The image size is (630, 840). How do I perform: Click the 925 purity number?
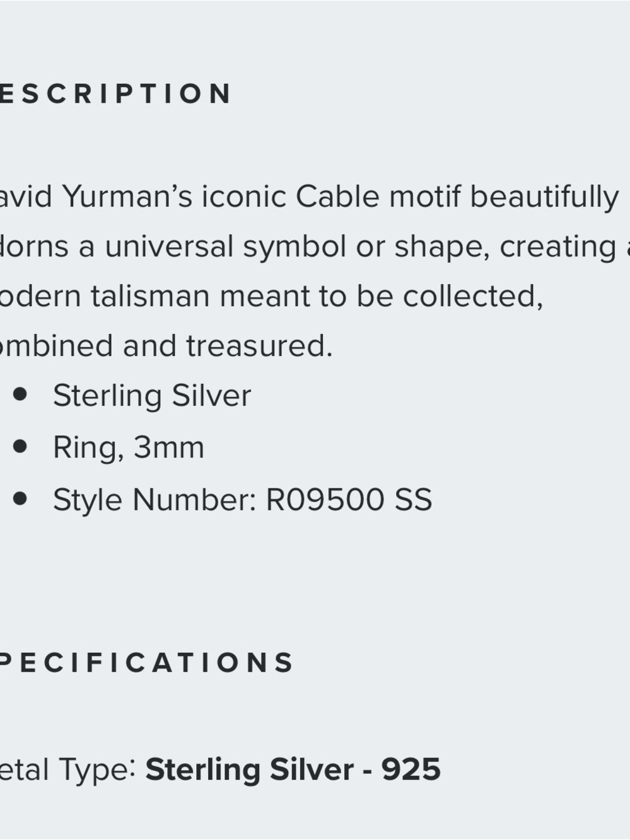(x=411, y=770)
